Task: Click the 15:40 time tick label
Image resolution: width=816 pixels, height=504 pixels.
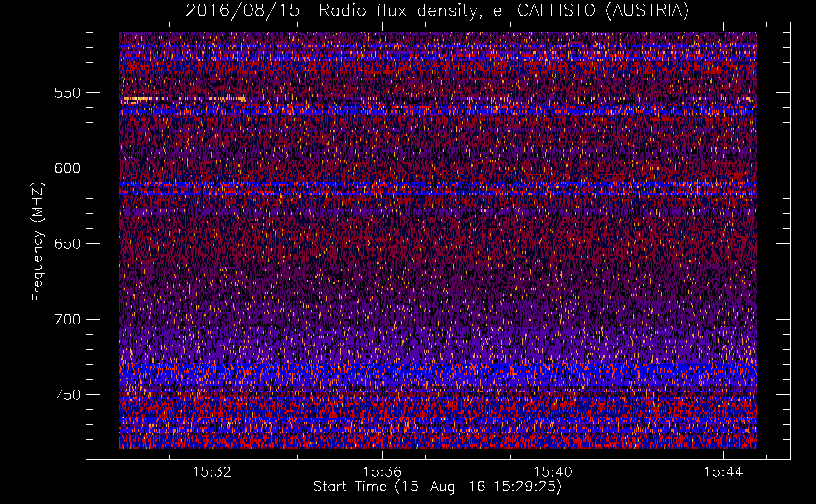Action: click(x=553, y=472)
